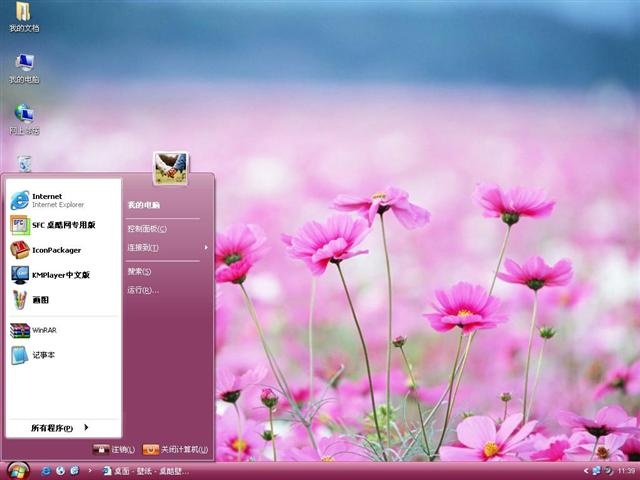Launch SFC 桌酷网专用版 program
The height and width of the screenshot is (480, 640).
point(64,225)
